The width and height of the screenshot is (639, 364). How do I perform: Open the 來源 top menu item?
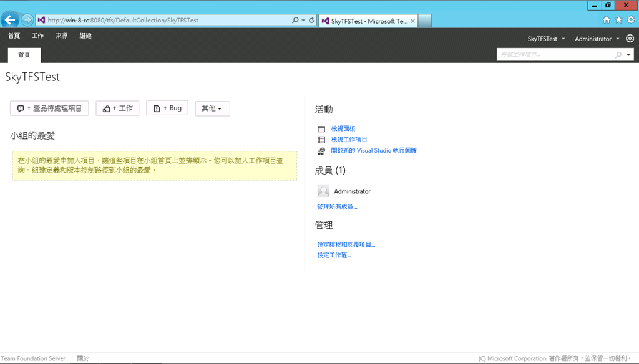pyautogui.click(x=62, y=36)
